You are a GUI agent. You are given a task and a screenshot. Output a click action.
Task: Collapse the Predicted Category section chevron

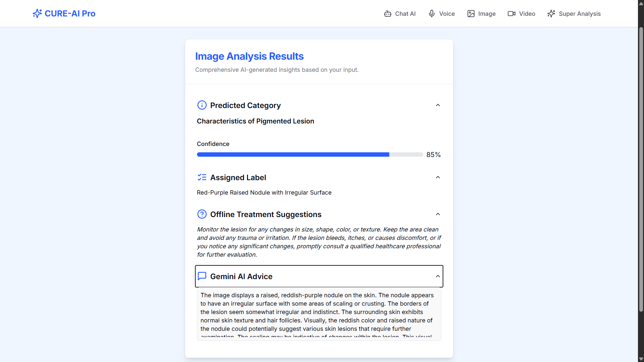(x=438, y=105)
